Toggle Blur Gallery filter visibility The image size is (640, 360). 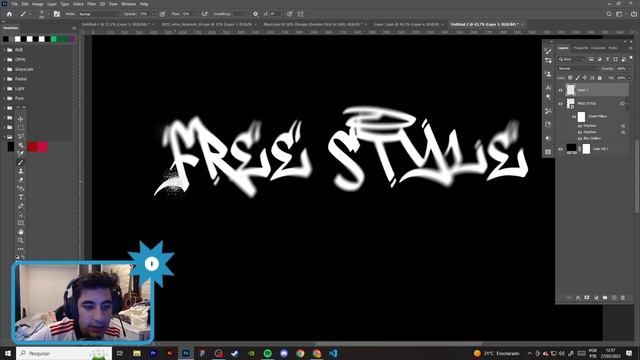(x=580, y=139)
